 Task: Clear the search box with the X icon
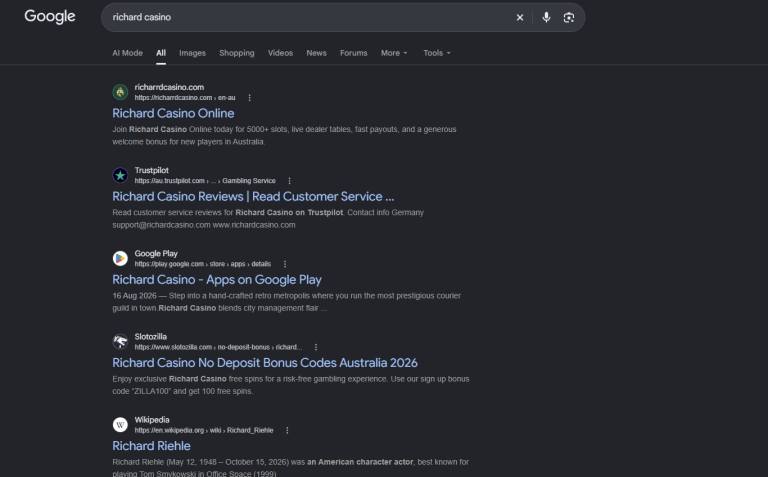(520, 18)
